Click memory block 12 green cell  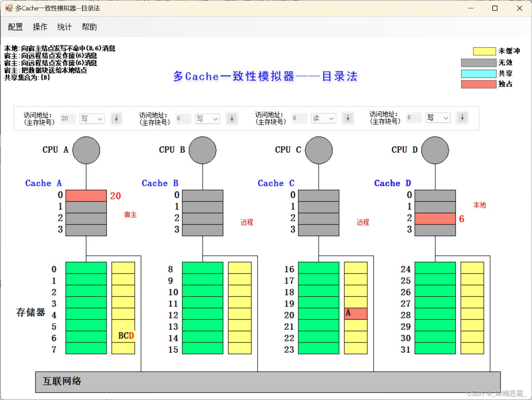tap(203, 314)
